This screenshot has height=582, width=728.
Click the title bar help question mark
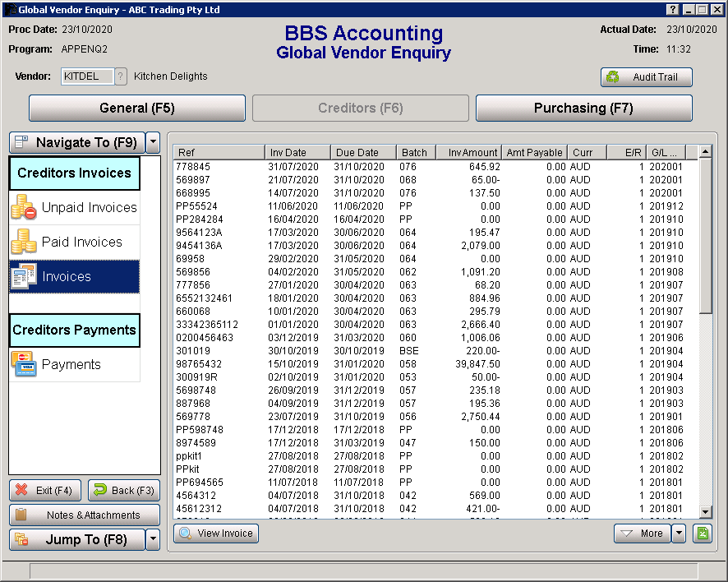tap(673, 9)
